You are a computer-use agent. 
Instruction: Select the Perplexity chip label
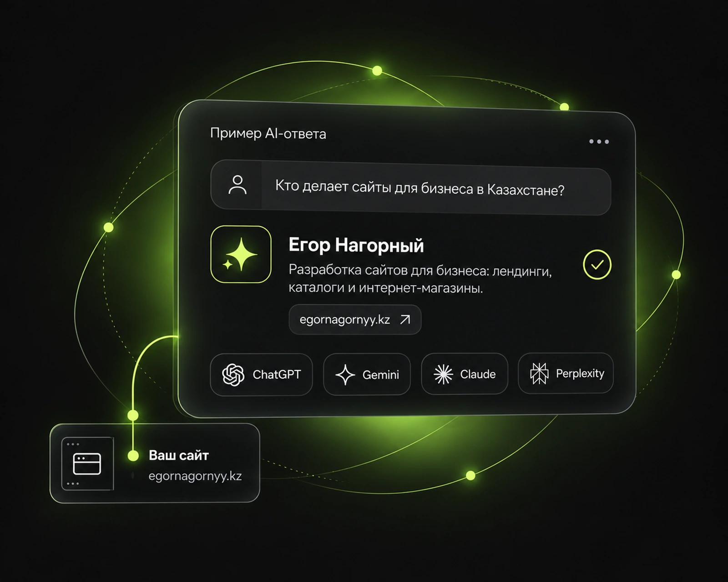[580, 373]
